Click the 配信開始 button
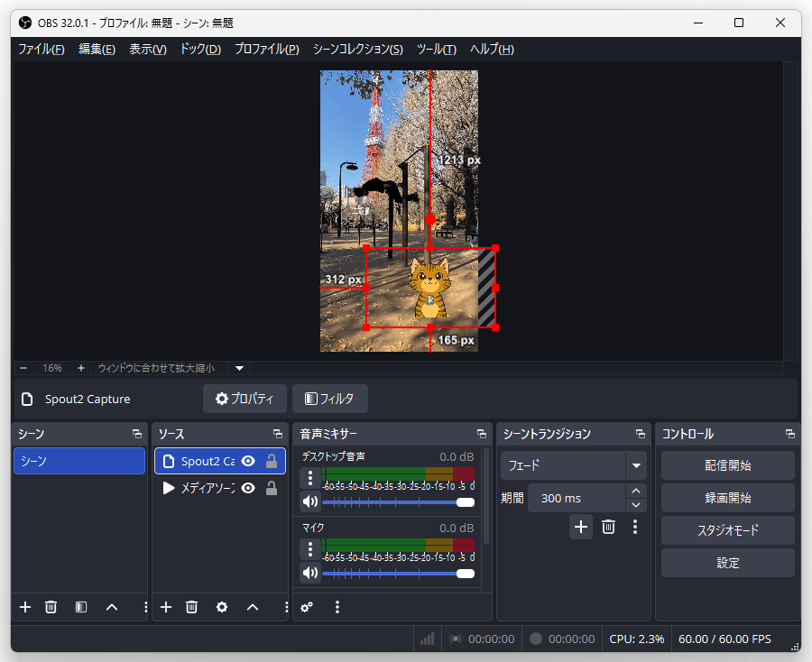The width and height of the screenshot is (812, 662). click(727, 465)
